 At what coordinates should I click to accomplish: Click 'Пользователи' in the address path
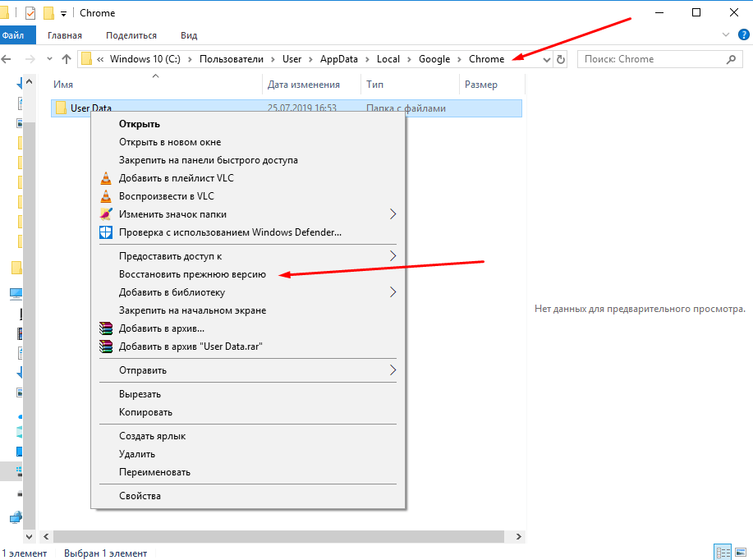(232, 59)
